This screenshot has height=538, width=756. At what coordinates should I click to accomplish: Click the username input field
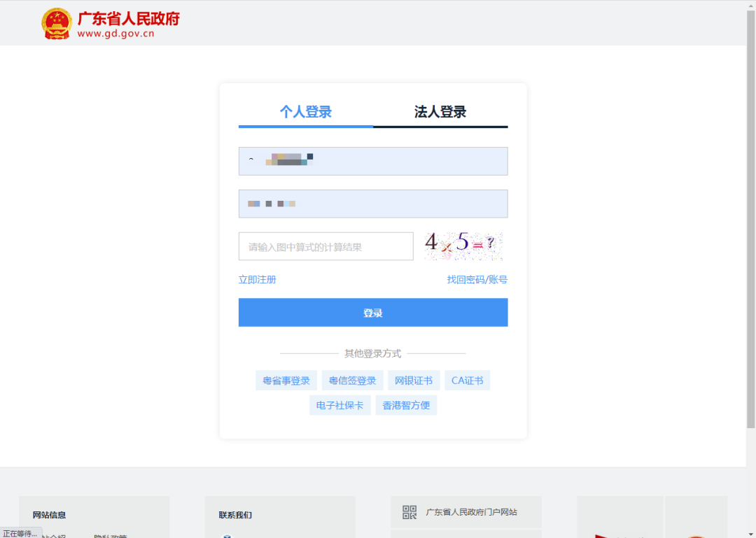[372, 161]
